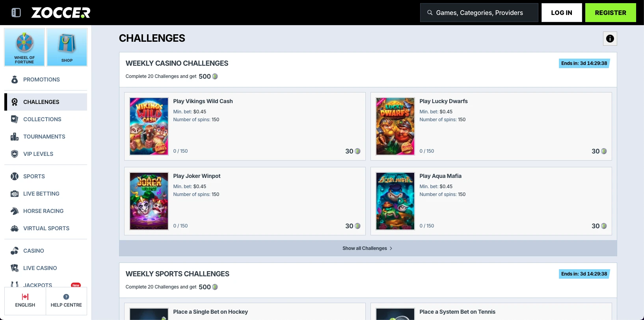Click the search magnifier icon

pos(430,13)
